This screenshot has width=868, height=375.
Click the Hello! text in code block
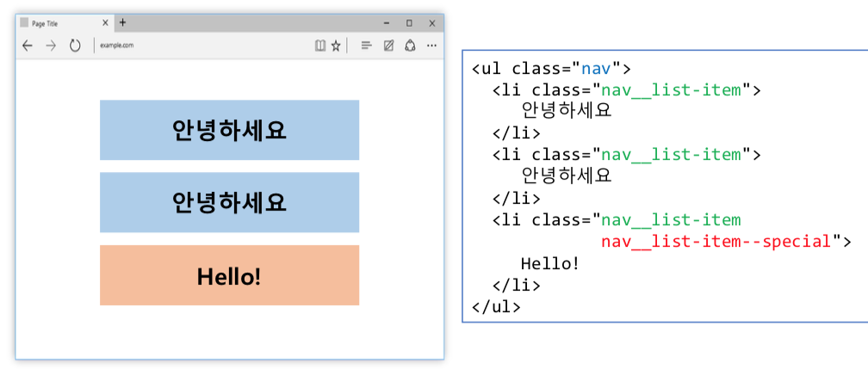point(550,263)
